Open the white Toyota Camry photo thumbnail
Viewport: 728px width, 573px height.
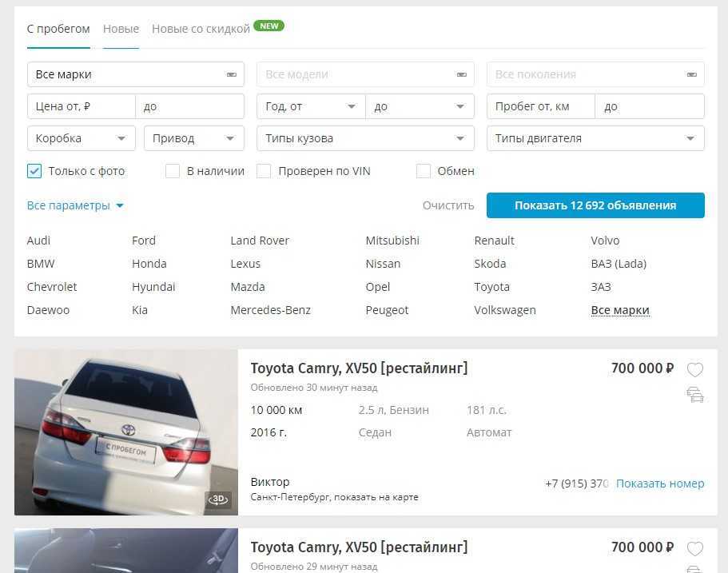point(126,432)
